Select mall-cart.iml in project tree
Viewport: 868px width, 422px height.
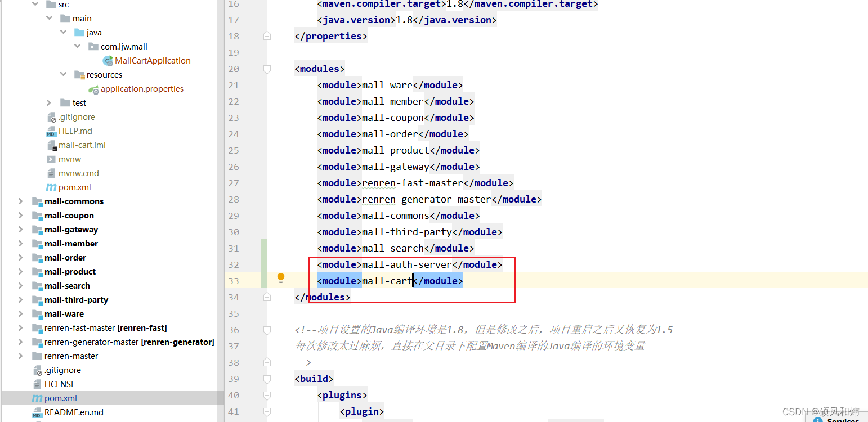[x=82, y=145]
